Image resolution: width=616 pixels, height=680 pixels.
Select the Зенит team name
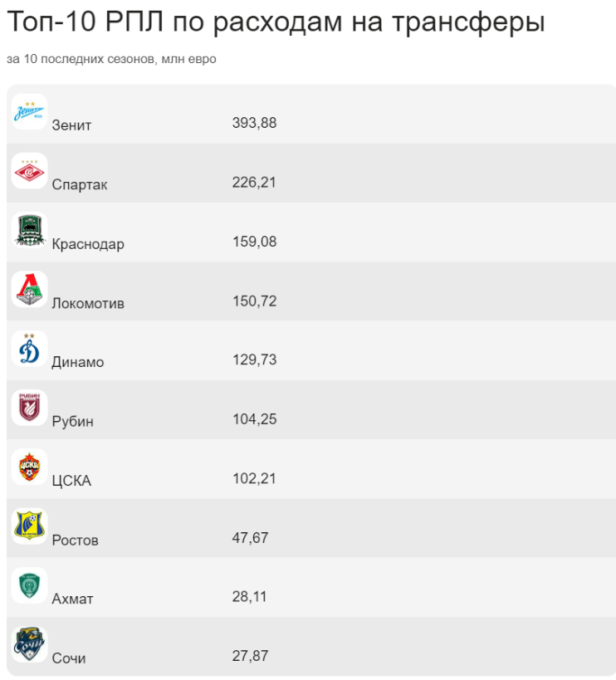coord(71,125)
